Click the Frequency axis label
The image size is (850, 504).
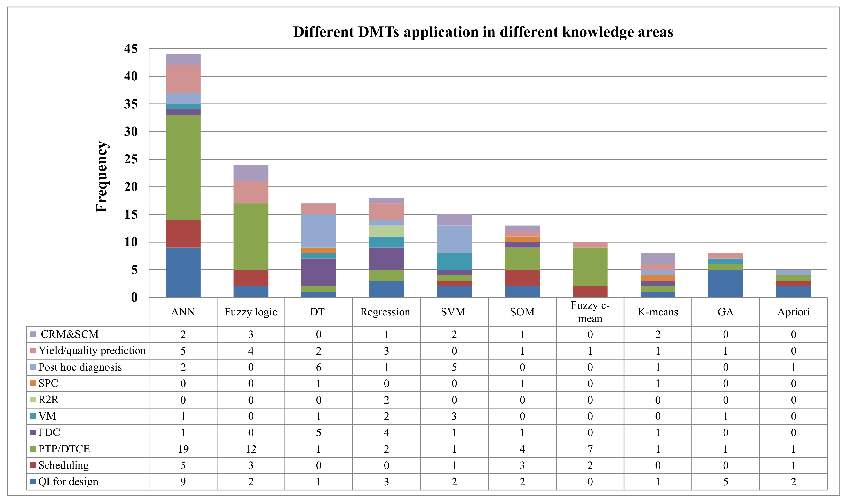(101, 177)
